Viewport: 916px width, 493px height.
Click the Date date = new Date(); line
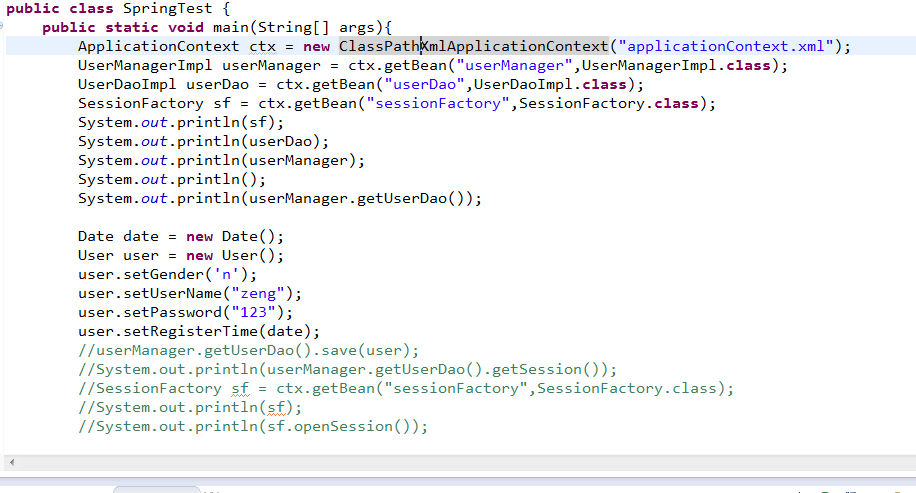[181, 236]
